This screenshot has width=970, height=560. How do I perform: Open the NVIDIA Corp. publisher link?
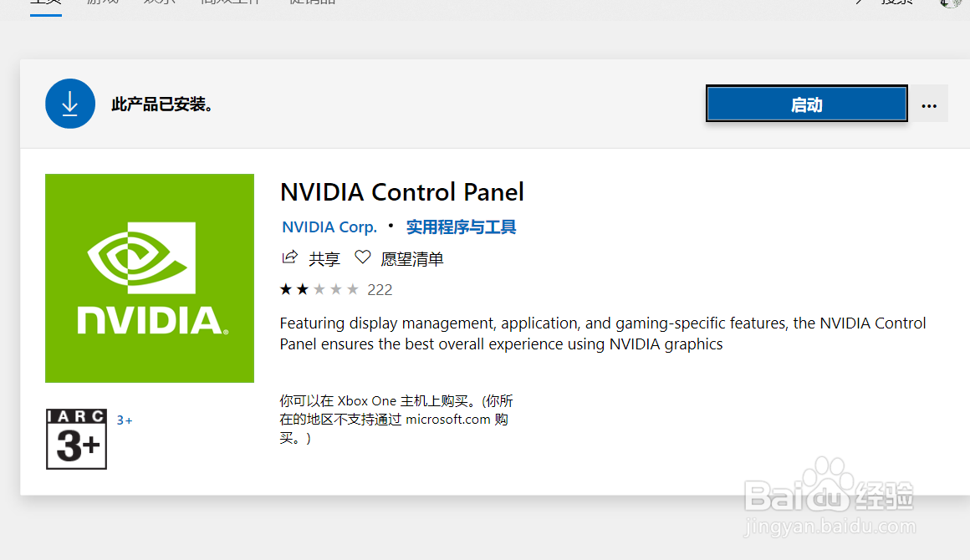point(329,227)
